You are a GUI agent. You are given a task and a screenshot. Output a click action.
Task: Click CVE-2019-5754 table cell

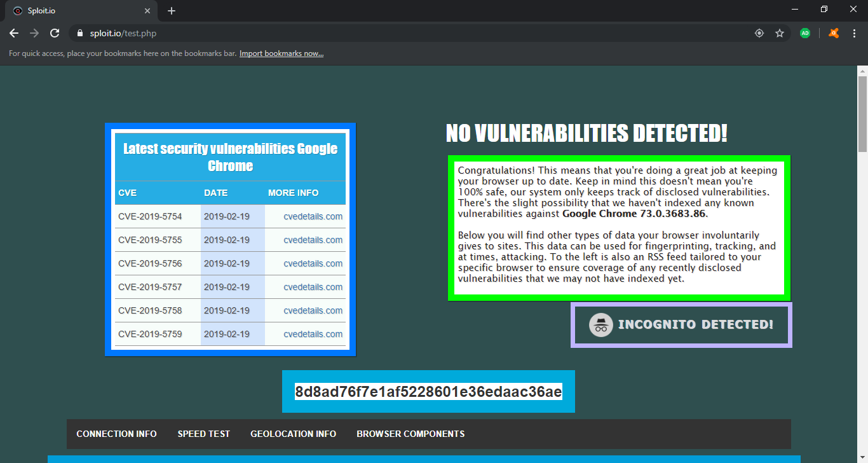pos(158,216)
